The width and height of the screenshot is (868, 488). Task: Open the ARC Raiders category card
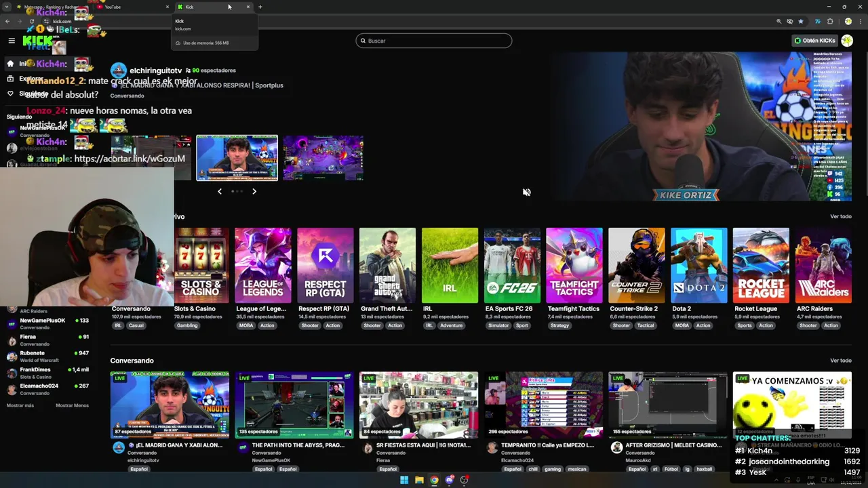[x=823, y=266]
